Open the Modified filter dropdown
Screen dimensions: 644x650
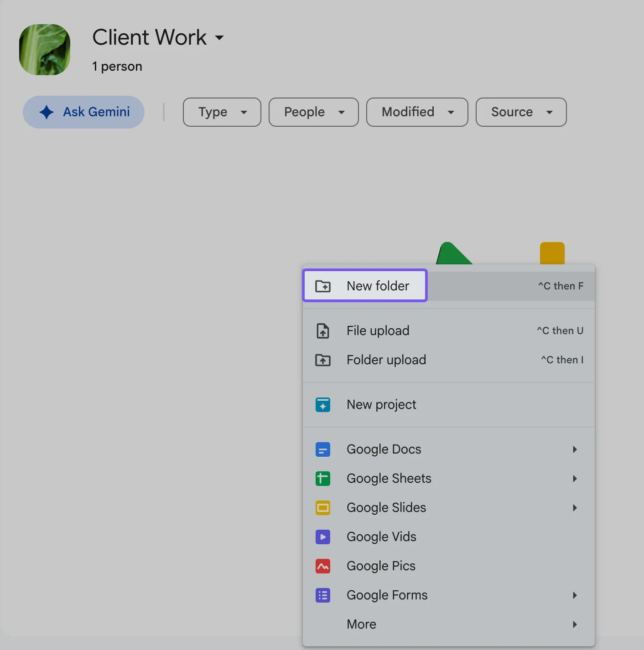[417, 112]
